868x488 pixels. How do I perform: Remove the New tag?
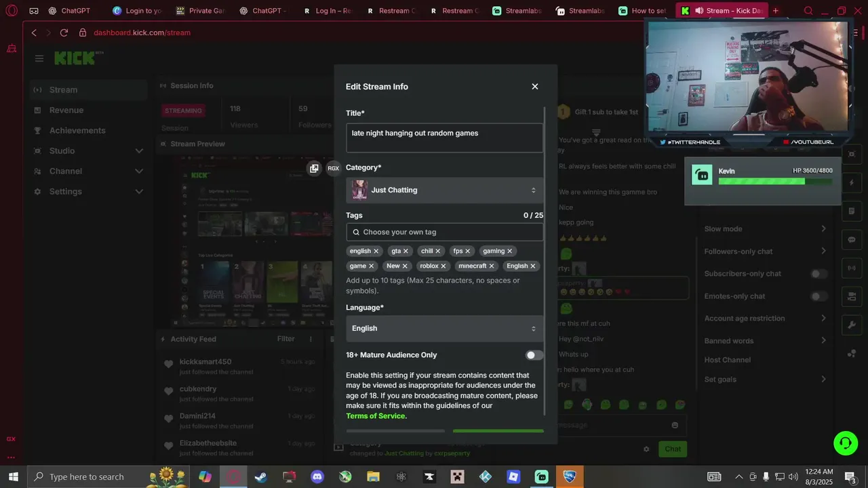coord(405,266)
